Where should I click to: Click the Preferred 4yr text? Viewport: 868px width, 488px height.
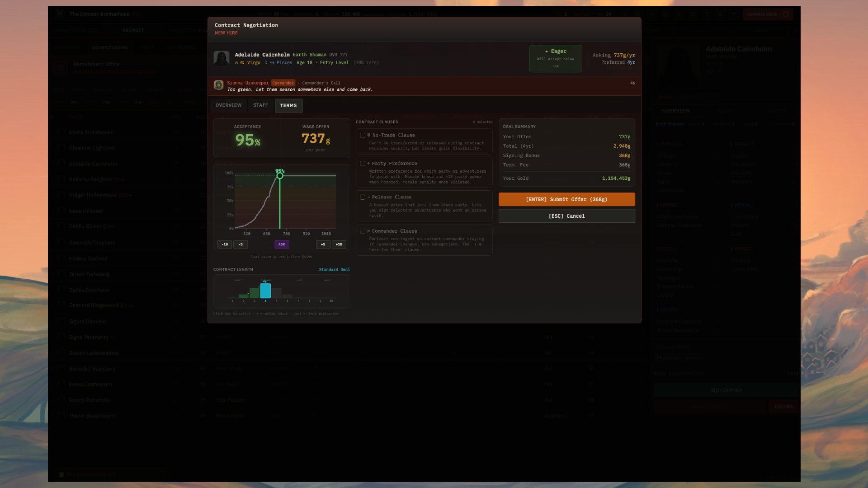(618, 62)
